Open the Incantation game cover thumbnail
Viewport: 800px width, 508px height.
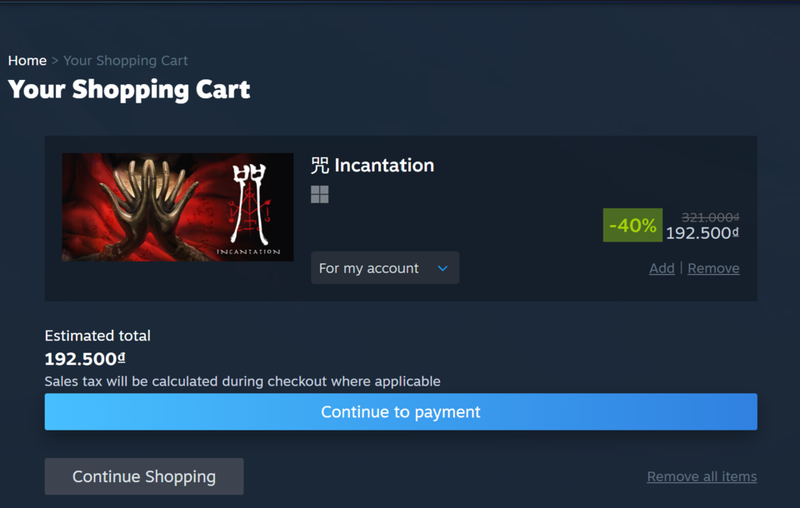point(178,207)
